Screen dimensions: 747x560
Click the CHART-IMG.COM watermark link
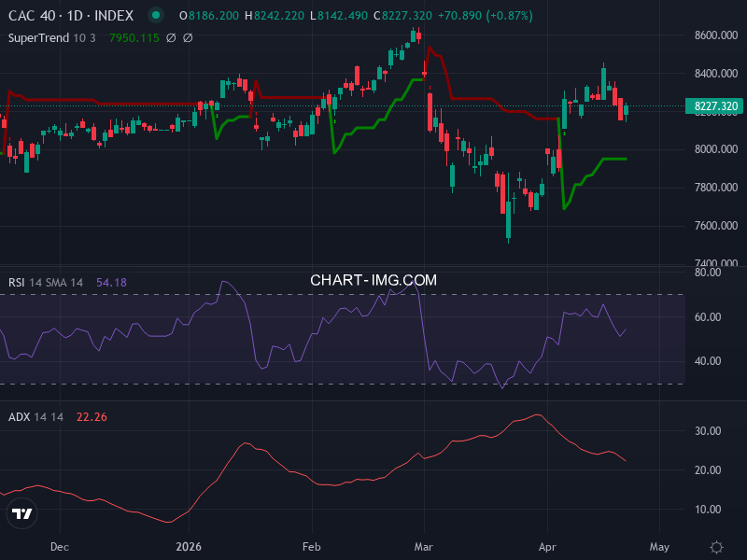(373, 279)
